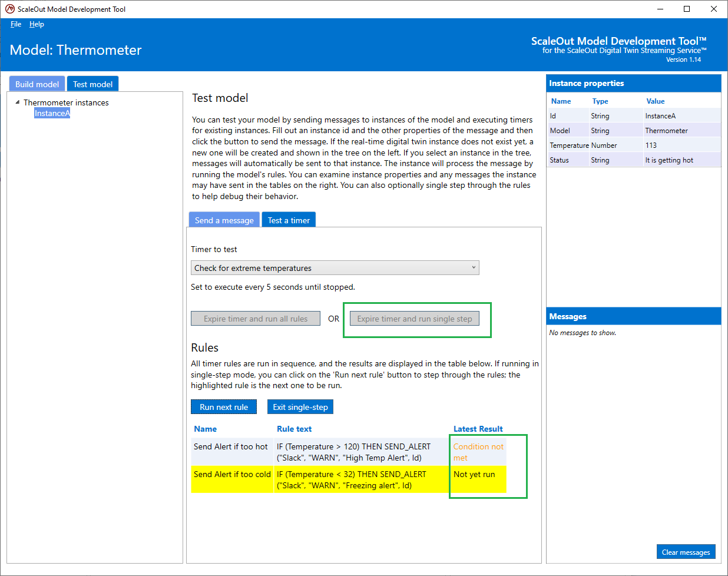Image resolution: width=728 pixels, height=576 pixels.
Task: Select the Test a timer tab
Action: tap(289, 220)
